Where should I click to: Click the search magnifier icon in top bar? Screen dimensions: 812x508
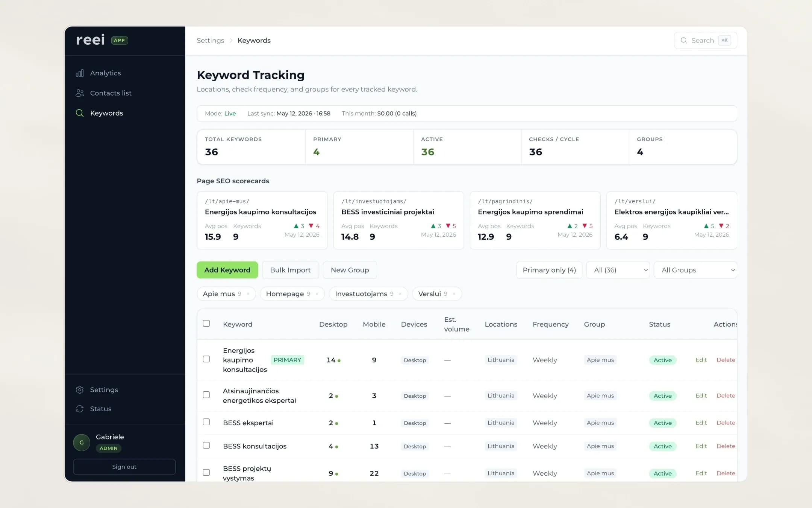tap(684, 41)
